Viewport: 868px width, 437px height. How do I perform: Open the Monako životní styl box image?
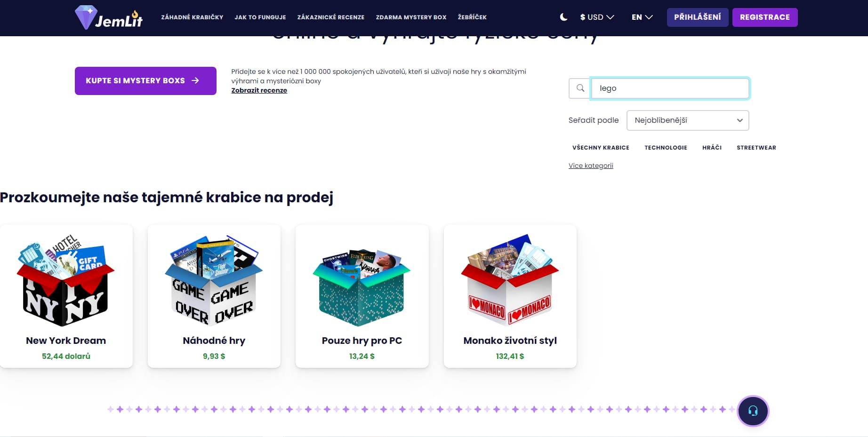click(510, 280)
